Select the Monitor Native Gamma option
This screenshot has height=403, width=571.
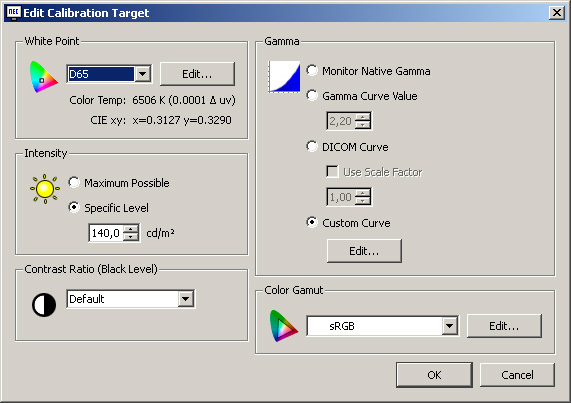[x=312, y=70]
